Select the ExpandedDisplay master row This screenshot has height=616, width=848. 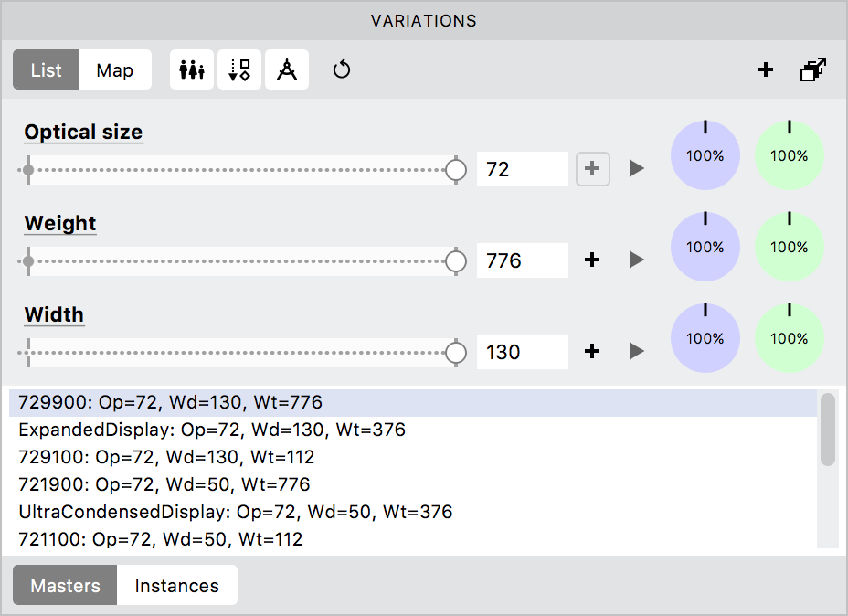pyautogui.click(x=413, y=430)
